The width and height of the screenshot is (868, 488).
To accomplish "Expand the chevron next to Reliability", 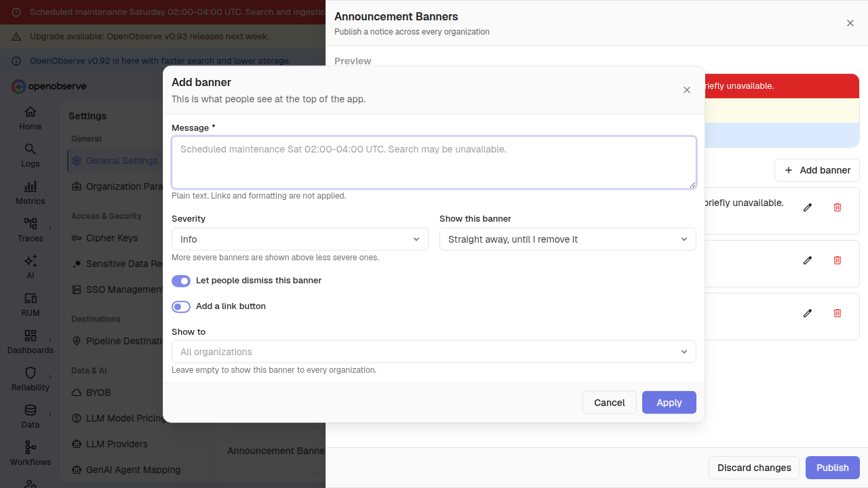I will pos(50,376).
